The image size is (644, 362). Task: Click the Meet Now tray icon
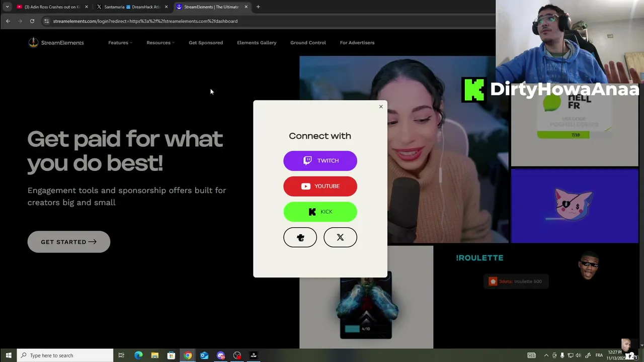pyautogui.click(x=554, y=355)
